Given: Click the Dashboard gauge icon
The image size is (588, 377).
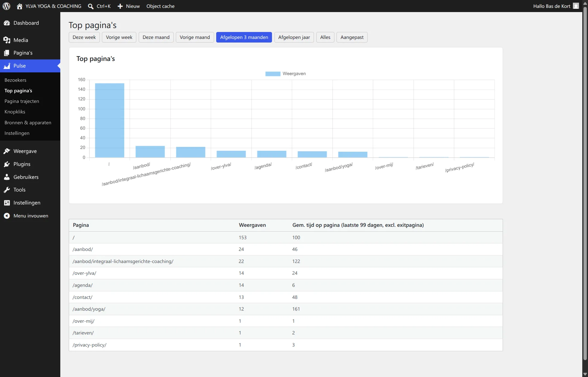Looking at the screenshot, I should coord(7,23).
